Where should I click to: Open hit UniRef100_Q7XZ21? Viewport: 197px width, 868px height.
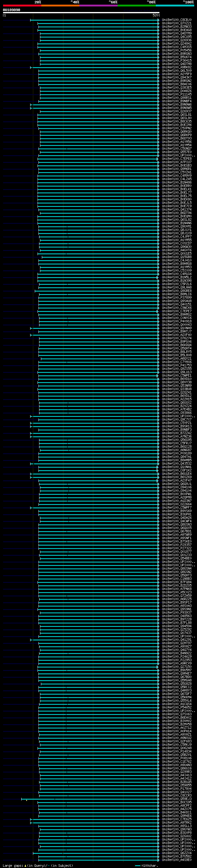[x=177, y=23]
